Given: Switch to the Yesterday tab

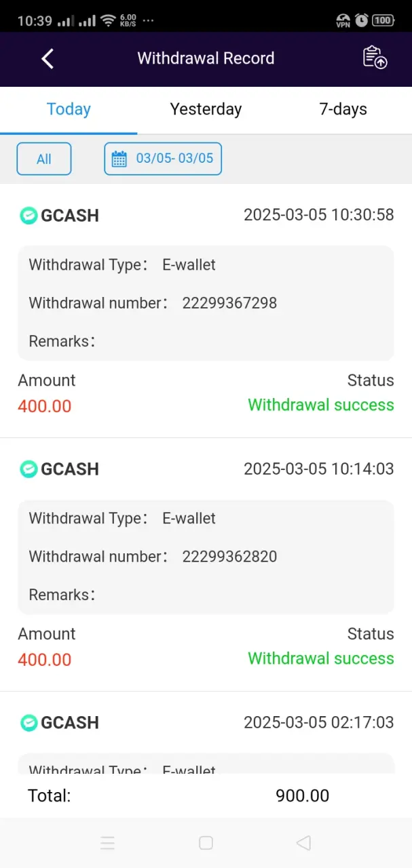Looking at the screenshot, I should (206, 109).
